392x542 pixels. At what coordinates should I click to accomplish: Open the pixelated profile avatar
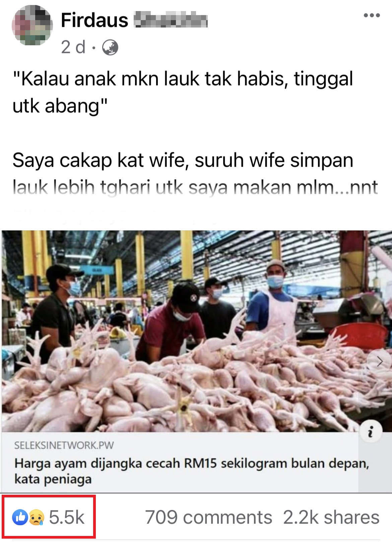pos(32,25)
